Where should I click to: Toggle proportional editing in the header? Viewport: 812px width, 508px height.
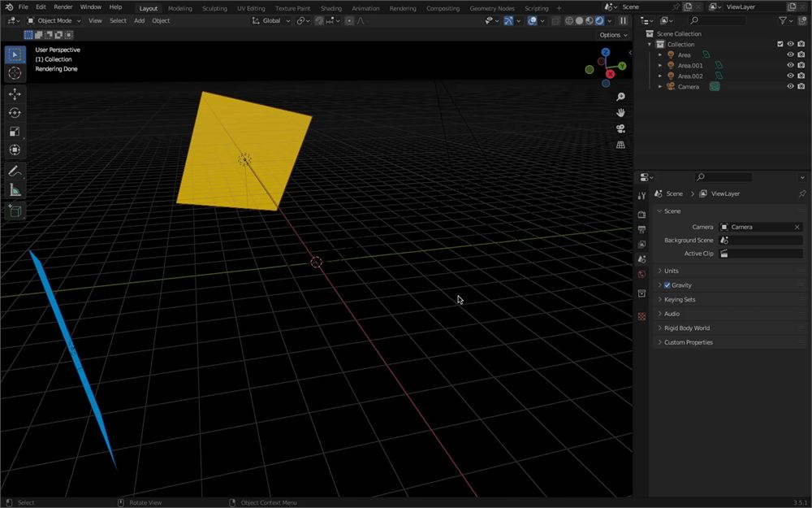point(349,21)
